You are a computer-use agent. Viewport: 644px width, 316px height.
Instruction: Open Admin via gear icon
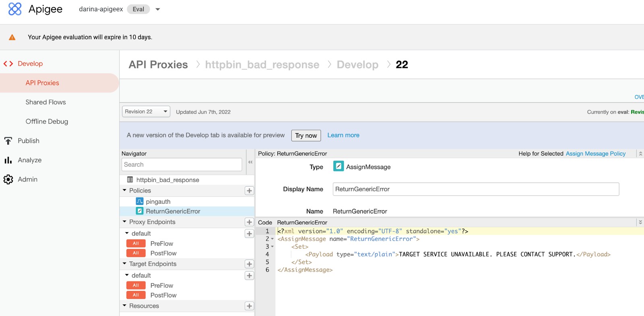click(8, 180)
